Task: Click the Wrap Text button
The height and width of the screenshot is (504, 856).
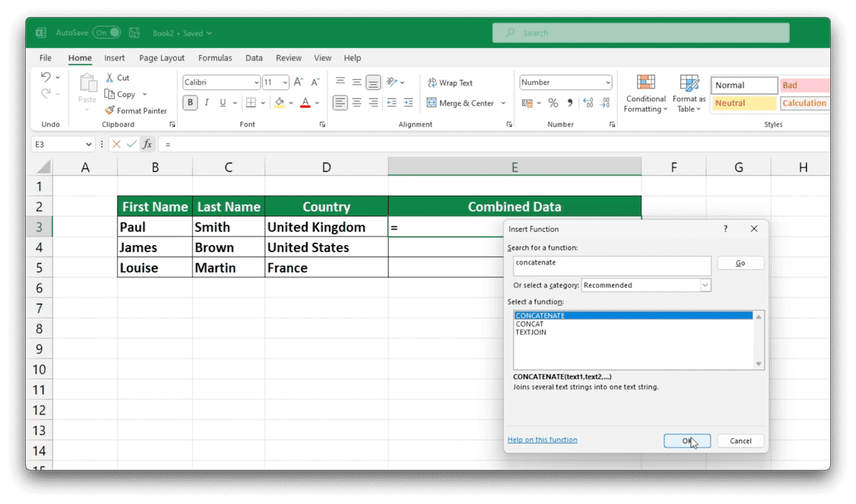Action: (450, 83)
